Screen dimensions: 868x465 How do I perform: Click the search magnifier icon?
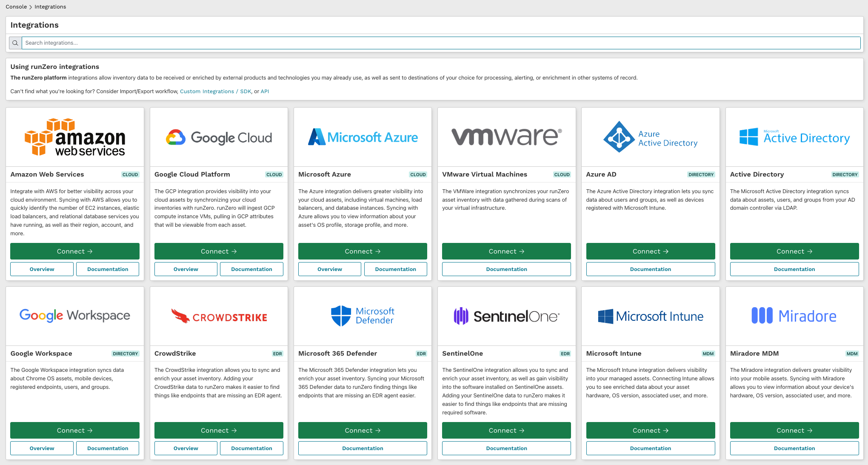tap(15, 43)
